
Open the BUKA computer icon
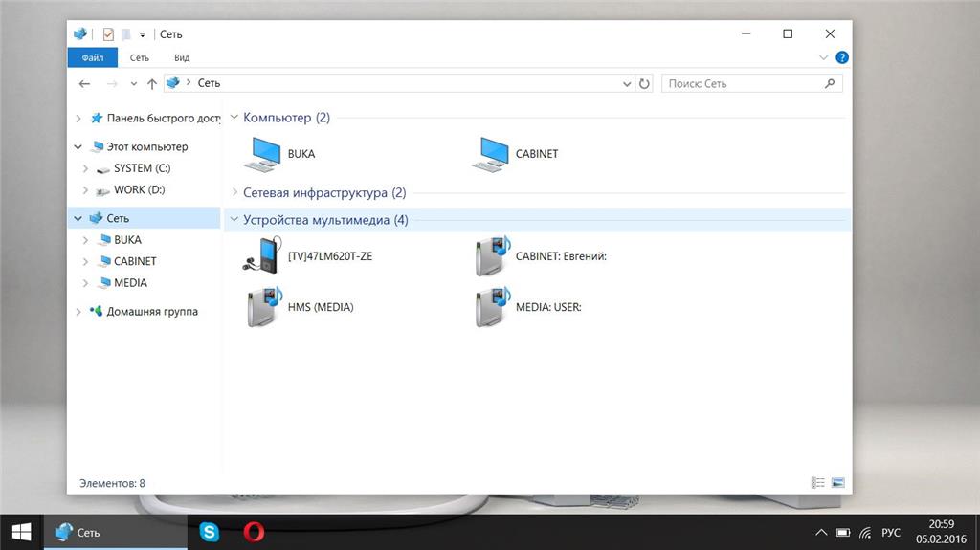point(262,154)
